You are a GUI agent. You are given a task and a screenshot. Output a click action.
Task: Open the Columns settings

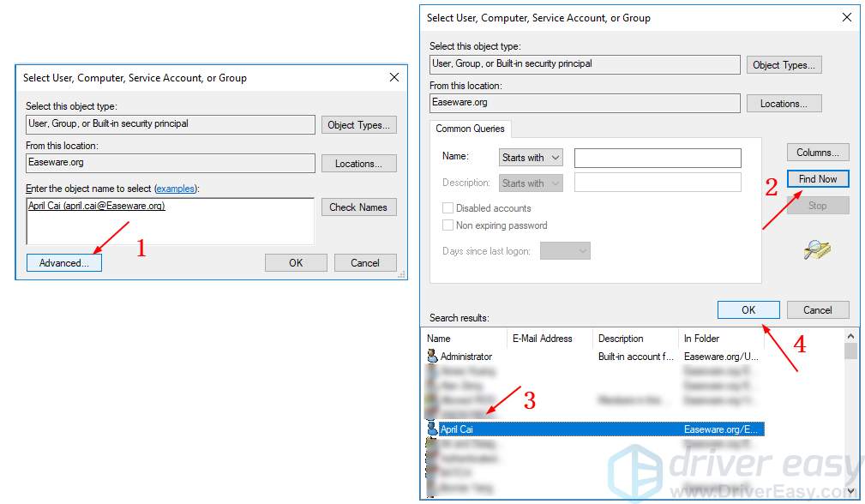click(x=817, y=152)
